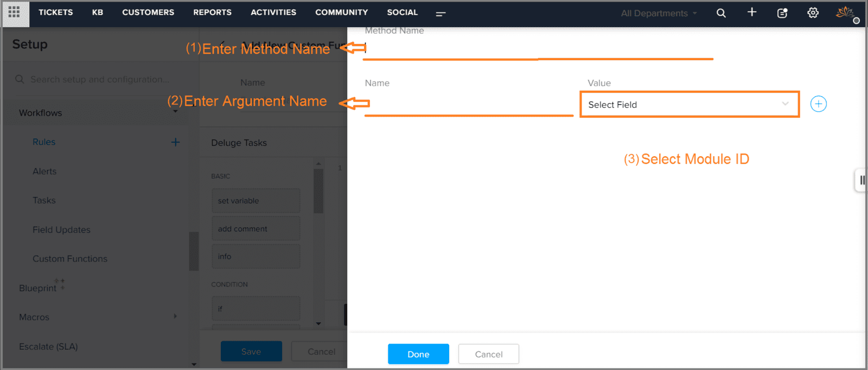Collapse the Workflows section

[175, 112]
